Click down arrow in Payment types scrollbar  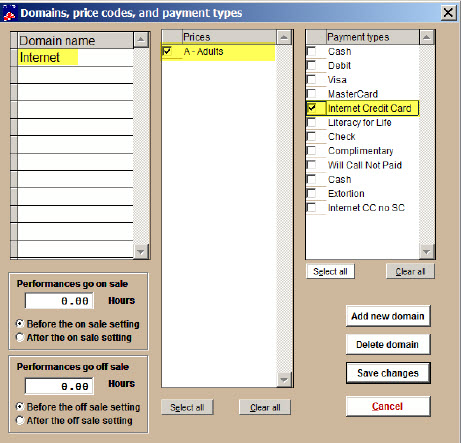click(x=427, y=252)
